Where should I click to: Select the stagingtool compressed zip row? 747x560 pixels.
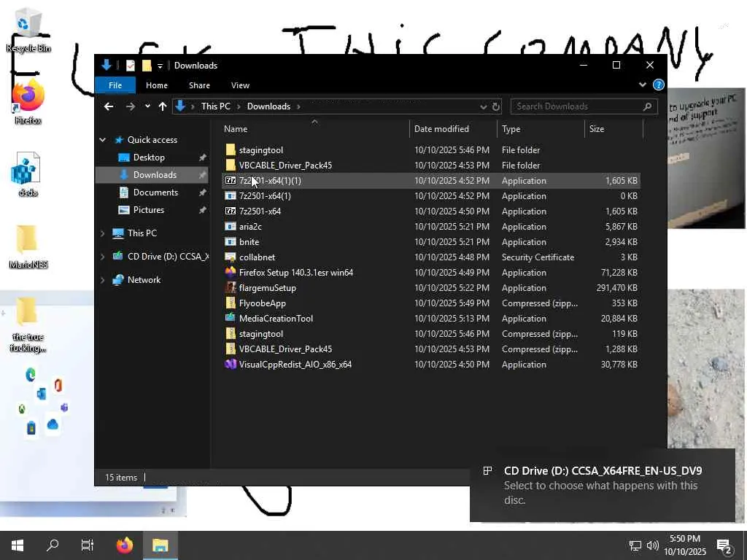click(x=430, y=334)
